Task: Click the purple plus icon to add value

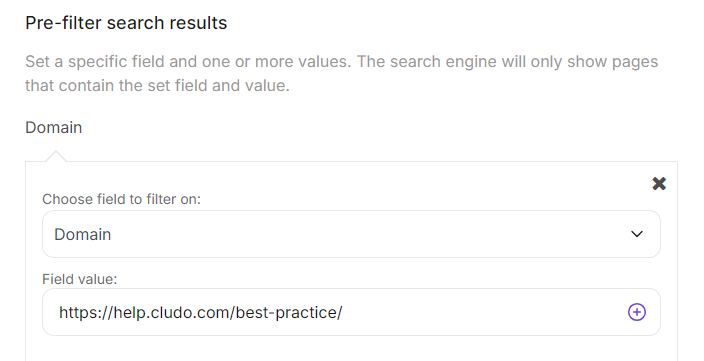Action: point(637,312)
